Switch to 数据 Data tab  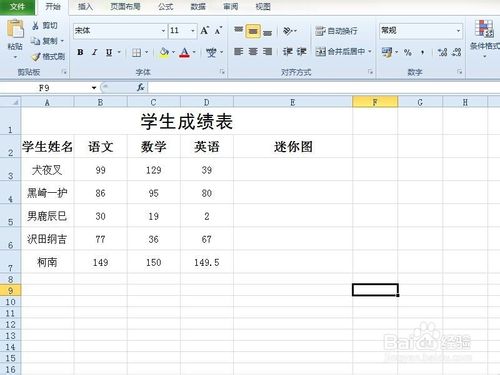point(198,7)
